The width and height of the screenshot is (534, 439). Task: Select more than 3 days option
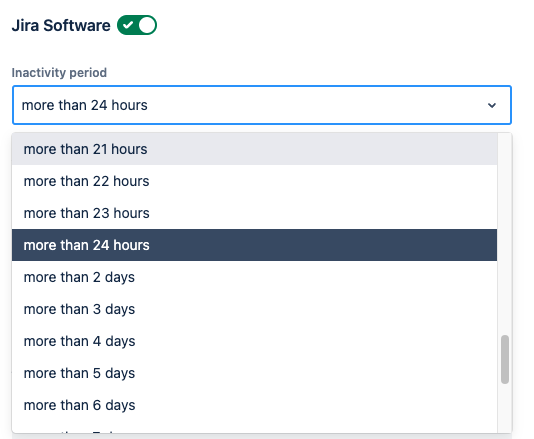[x=254, y=309]
